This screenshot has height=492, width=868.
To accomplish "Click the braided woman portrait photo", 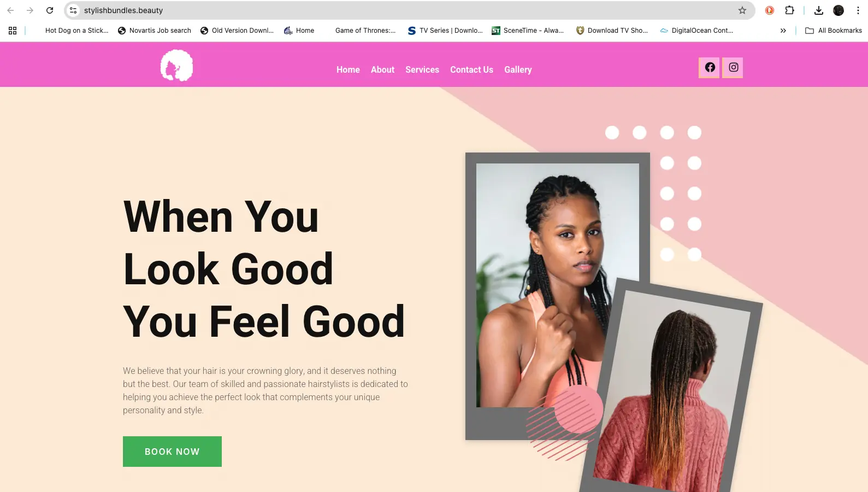I will point(557,285).
